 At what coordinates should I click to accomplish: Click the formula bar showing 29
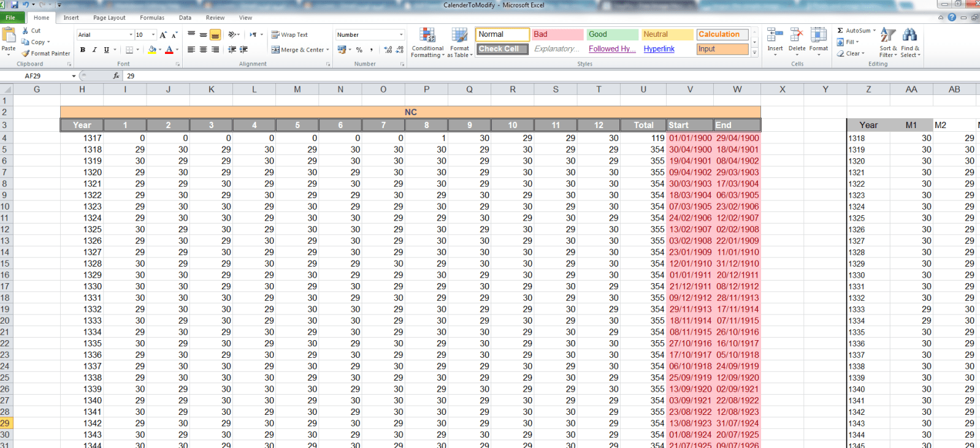[551, 76]
